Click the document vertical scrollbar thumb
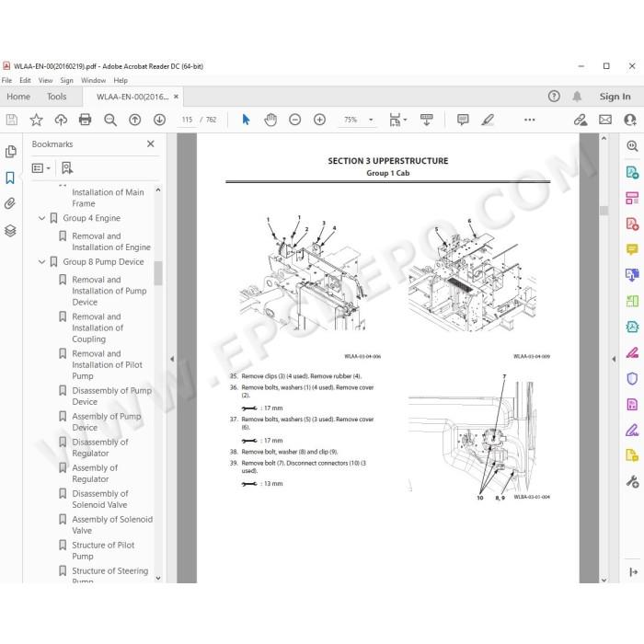The width and height of the screenshot is (644, 644). [604, 210]
